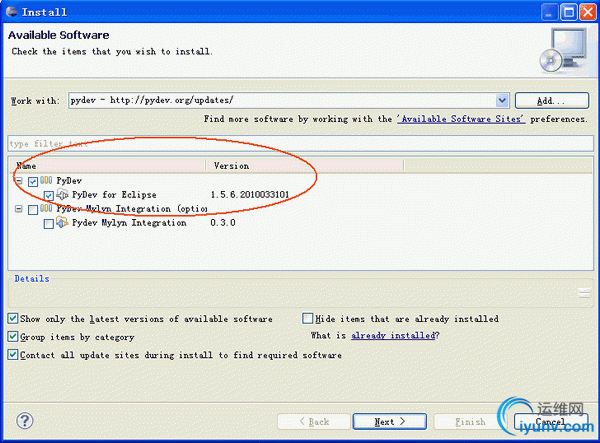
Task: Click the Pydev Mylyn Integration feature icon
Action: tap(62, 223)
